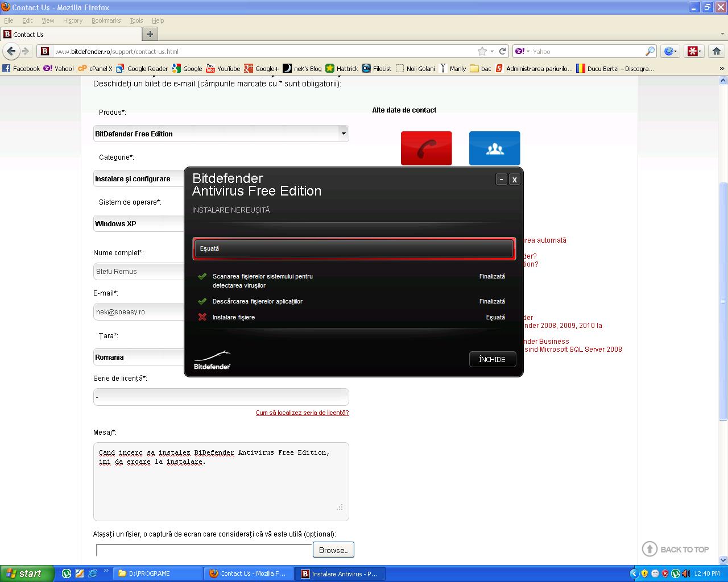This screenshot has width=728, height=582.
Task: Click the file attachment path field
Action: click(x=204, y=550)
